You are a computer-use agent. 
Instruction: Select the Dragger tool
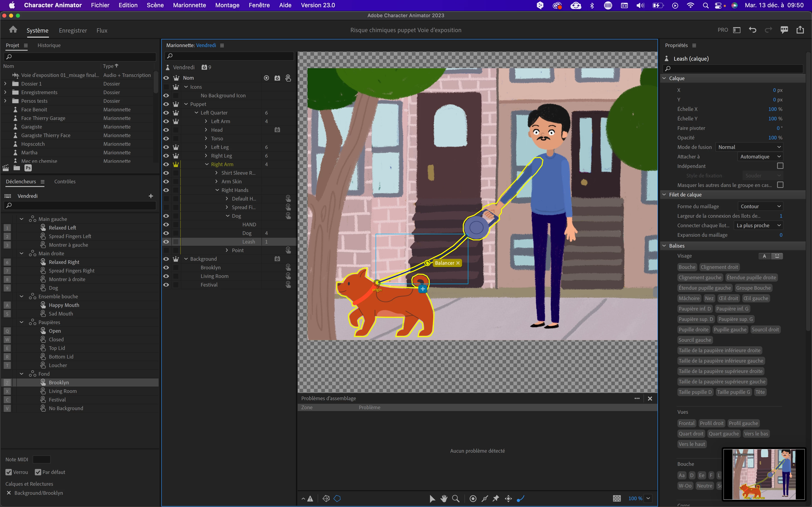508,499
